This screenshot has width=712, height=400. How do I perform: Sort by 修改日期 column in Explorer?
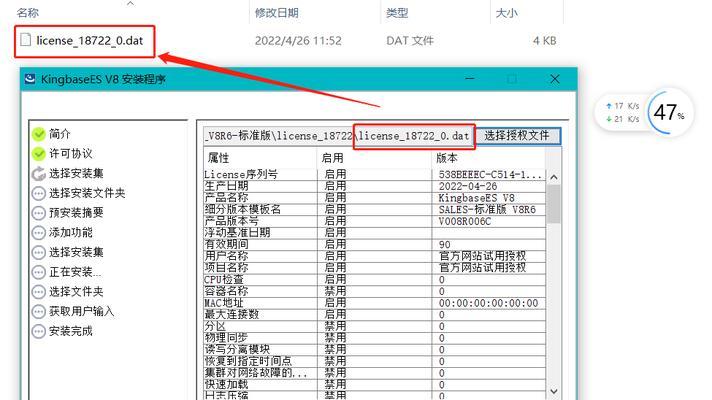click(277, 13)
